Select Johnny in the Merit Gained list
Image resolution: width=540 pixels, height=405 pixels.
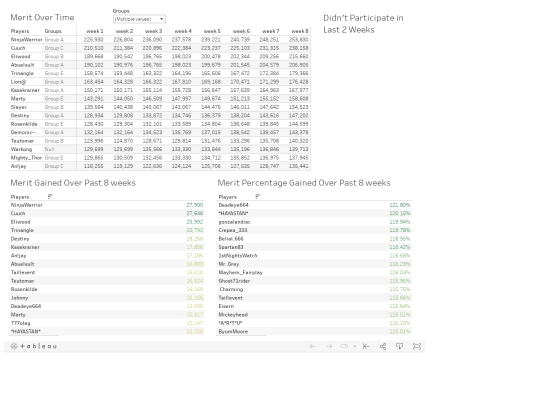[19, 298]
